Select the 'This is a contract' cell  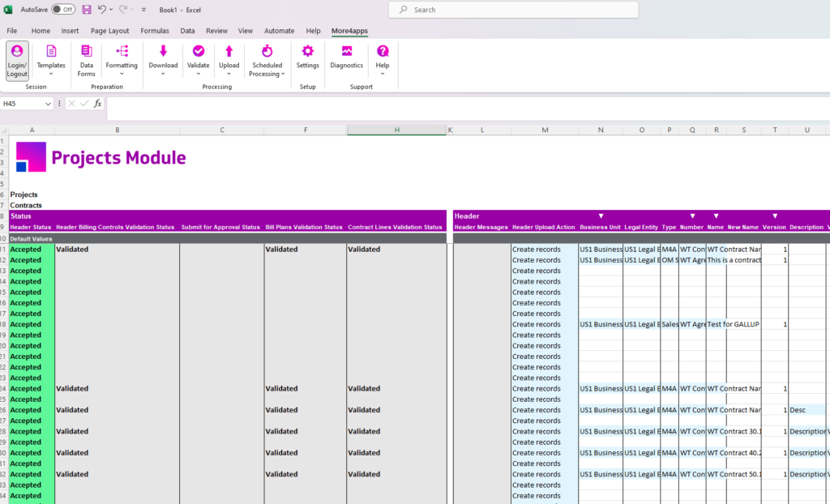click(x=734, y=260)
